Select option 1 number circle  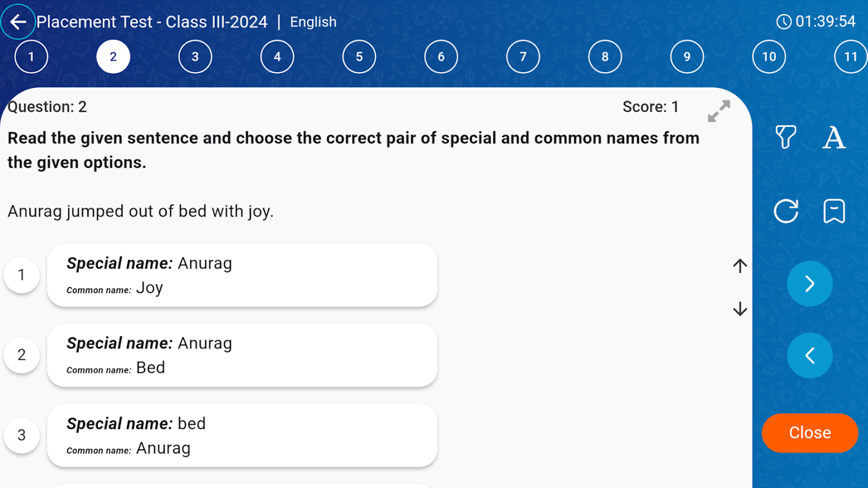22,275
